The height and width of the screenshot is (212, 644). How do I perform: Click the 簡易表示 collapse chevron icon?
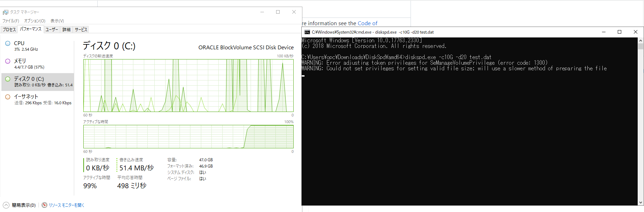6,205
